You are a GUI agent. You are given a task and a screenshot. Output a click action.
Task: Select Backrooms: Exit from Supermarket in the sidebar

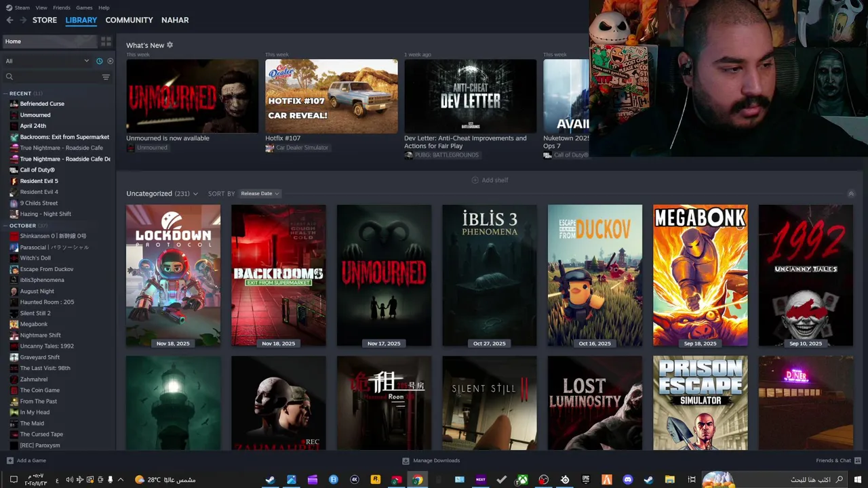(64, 137)
